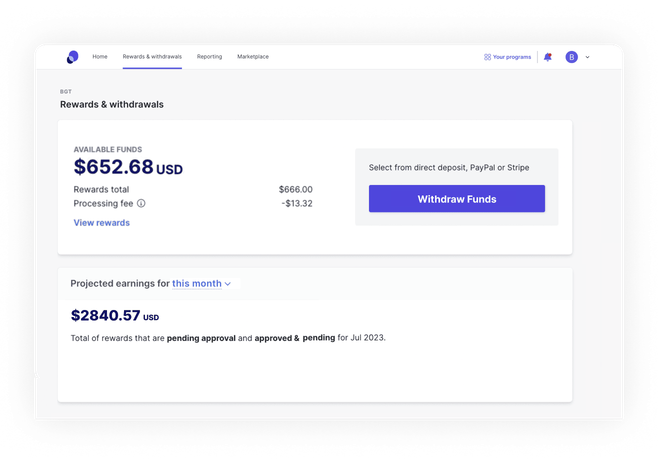Click the grid icon beside Your programs
Screen dimensions: 658x464
point(487,57)
